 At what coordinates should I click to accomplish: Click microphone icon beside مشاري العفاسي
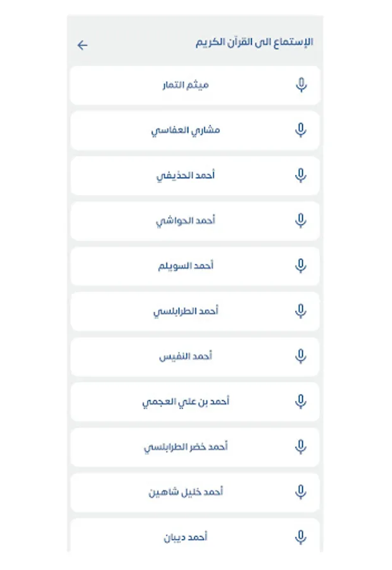301,130
